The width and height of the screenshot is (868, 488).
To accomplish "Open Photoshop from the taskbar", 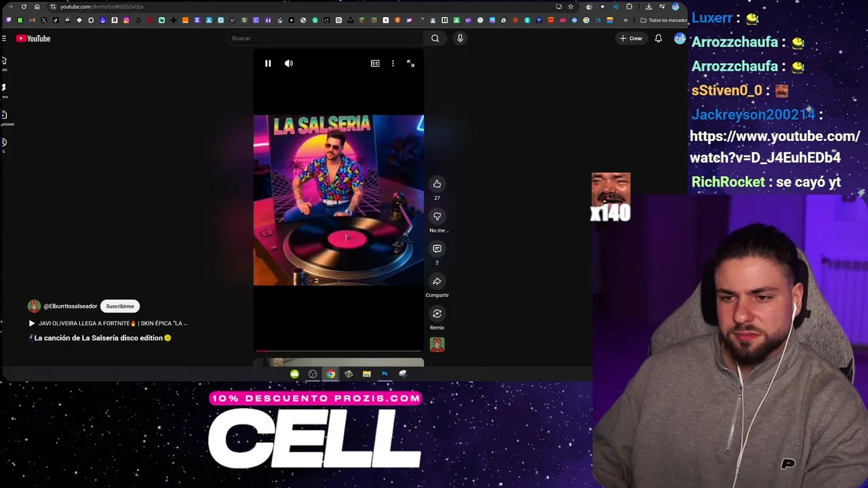I will pos(384,374).
